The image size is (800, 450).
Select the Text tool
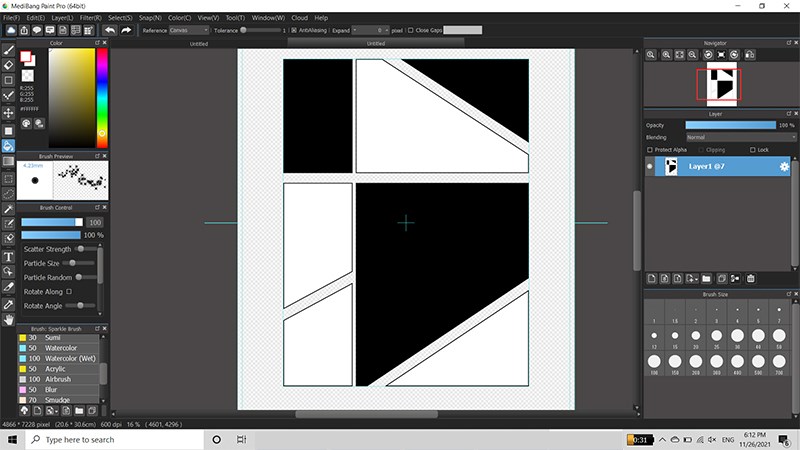[8, 257]
